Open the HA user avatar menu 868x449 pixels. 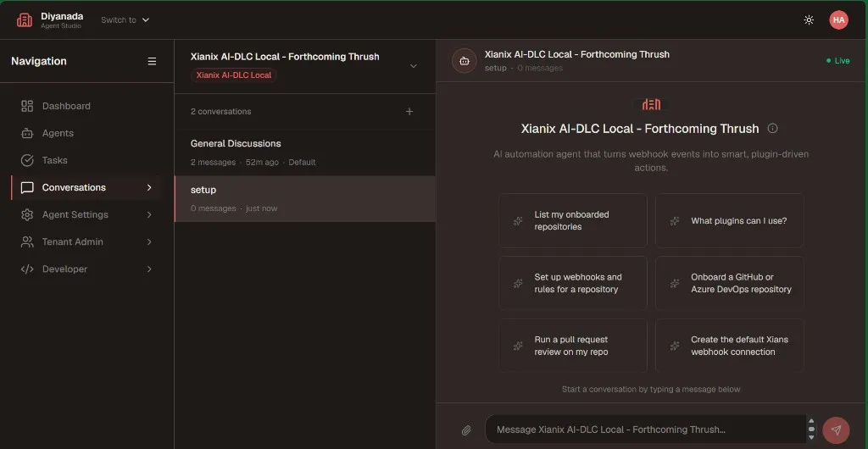[838, 19]
